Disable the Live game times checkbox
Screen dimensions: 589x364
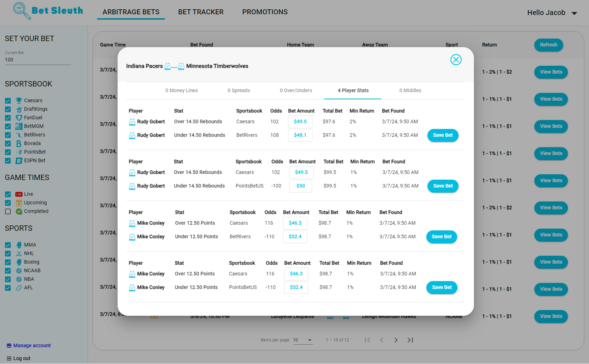click(8, 194)
